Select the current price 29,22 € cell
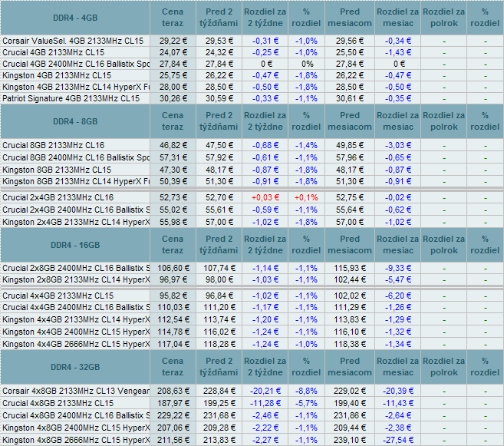Viewport: 504px width, 446px height. click(173, 41)
